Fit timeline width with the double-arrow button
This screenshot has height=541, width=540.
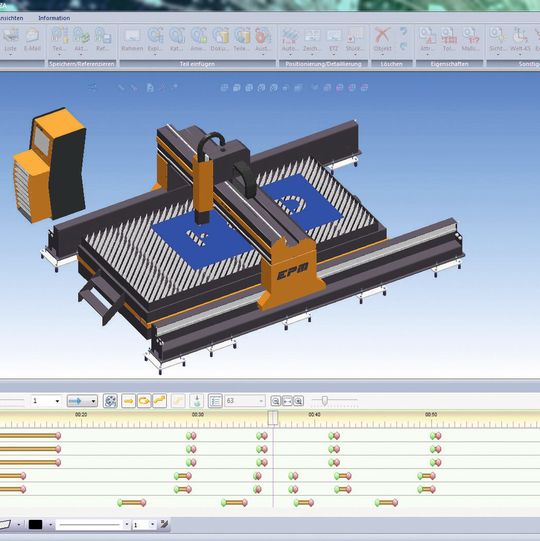(287, 401)
